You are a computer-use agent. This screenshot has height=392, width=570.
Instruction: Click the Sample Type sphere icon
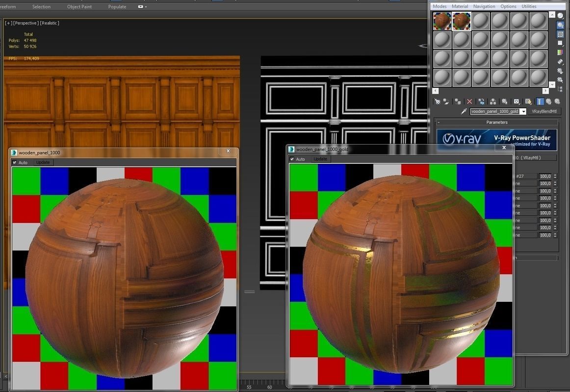[x=560, y=16]
